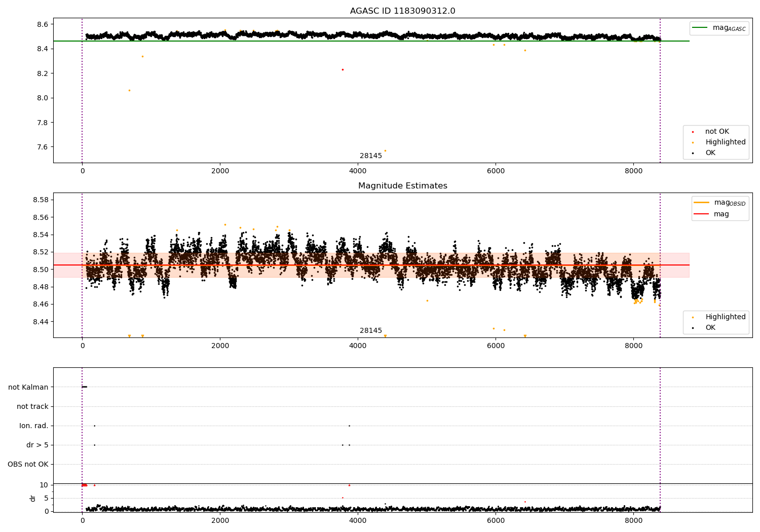Select mag OBSID legend entry in middle plot
Image resolution: width=760 pixels, height=532 pixels.
click(720, 203)
